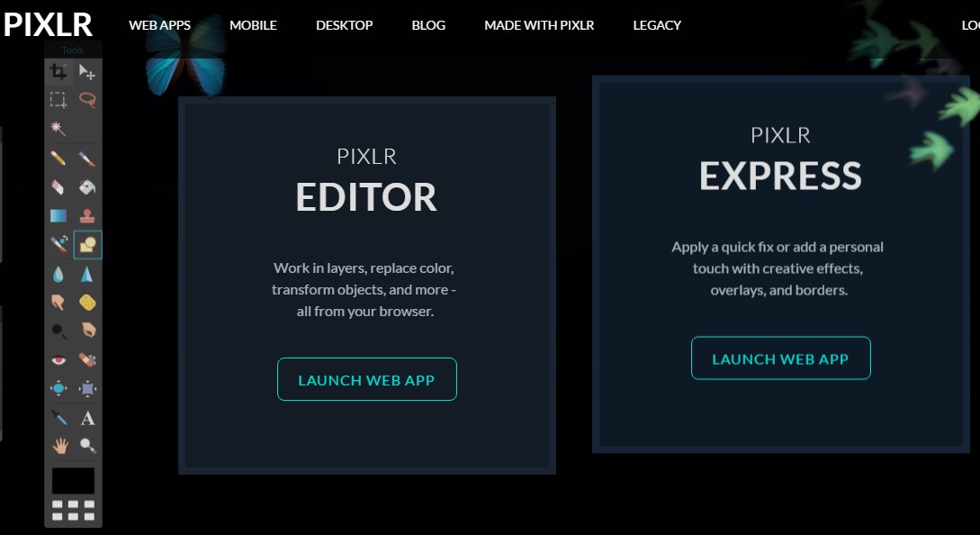
Task: Select the yellow Sponge tool
Action: click(x=87, y=303)
